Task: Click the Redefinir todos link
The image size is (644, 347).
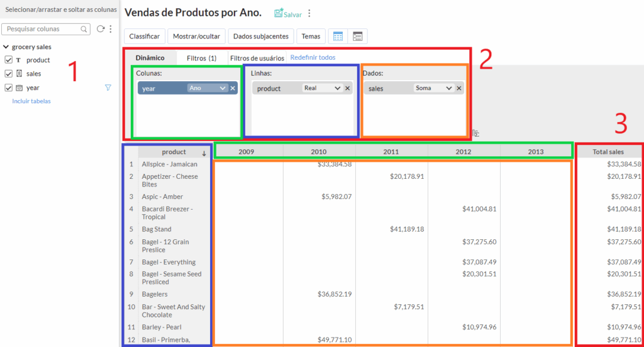Action: point(313,57)
